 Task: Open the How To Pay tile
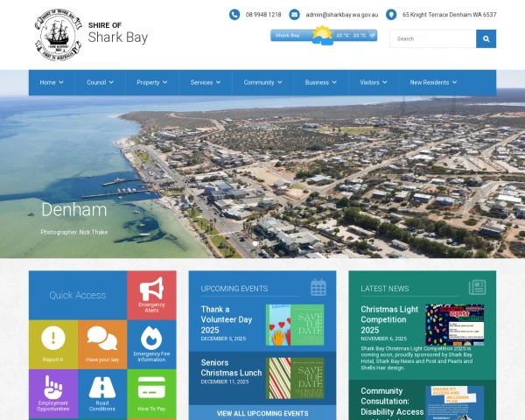pos(151,394)
